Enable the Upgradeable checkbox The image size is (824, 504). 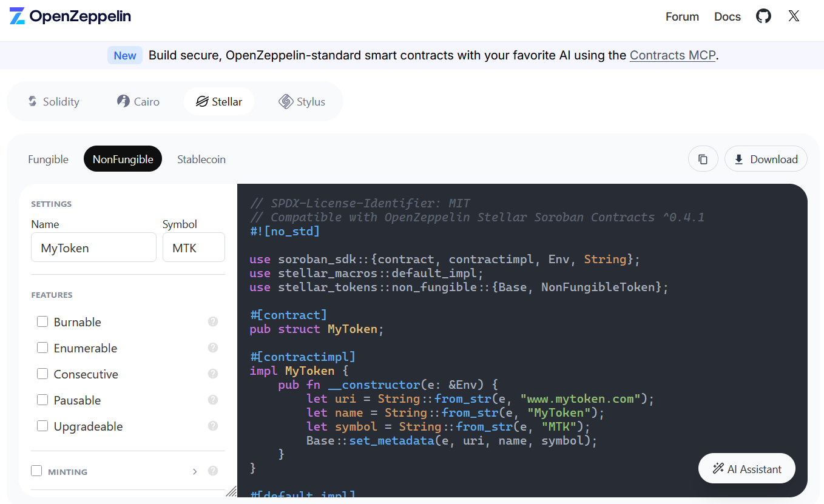click(x=42, y=426)
